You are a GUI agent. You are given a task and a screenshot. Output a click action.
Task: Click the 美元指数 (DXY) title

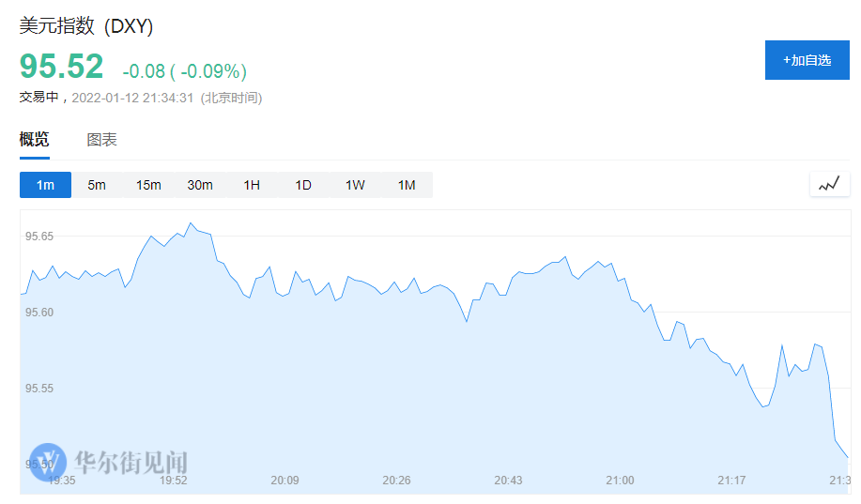[x=86, y=25]
